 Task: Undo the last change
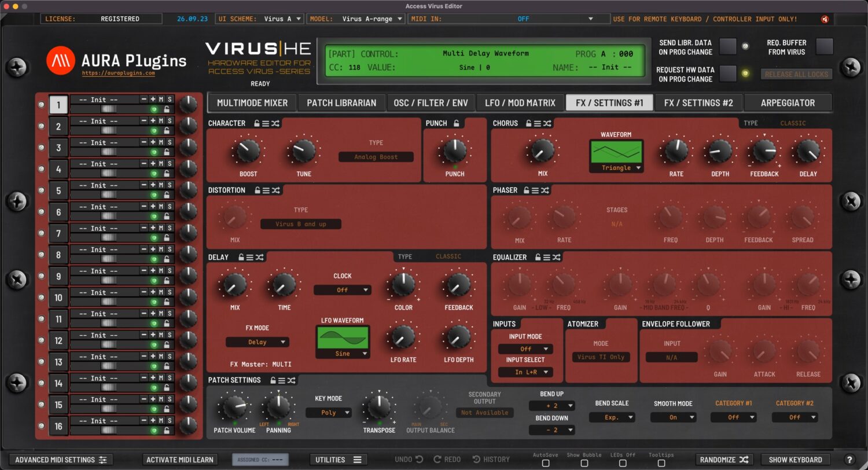[x=409, y=460]
